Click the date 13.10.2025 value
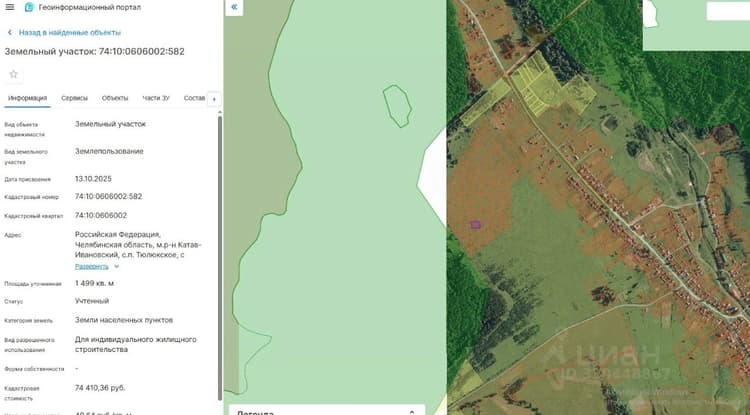 pos(93,179)
